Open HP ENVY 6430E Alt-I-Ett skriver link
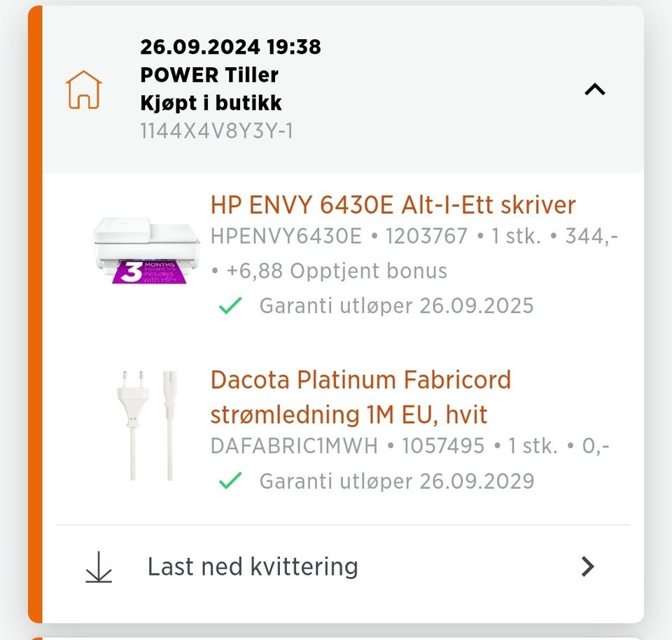Screen dimensions: 672x640 click(x=393, y=205)
